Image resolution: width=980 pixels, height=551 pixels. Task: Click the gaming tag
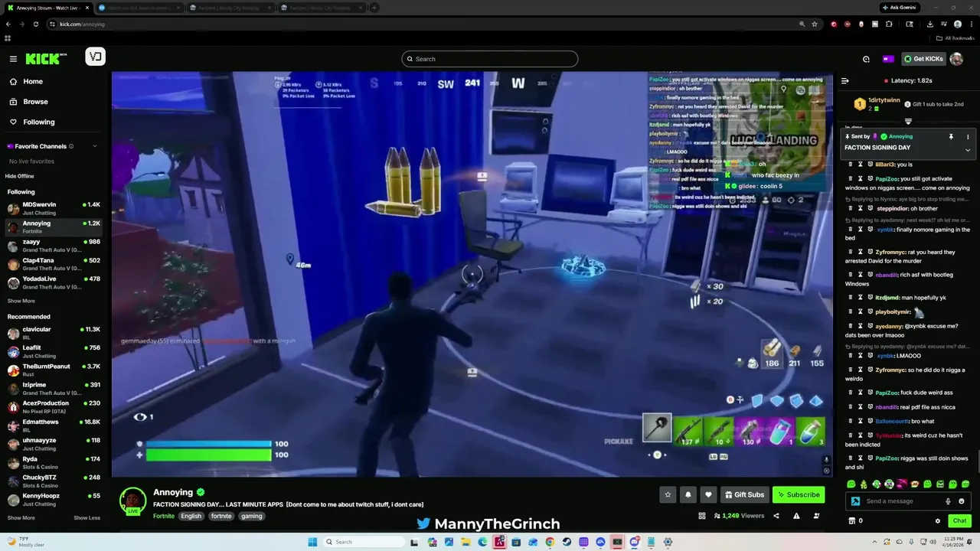[252, 516]
